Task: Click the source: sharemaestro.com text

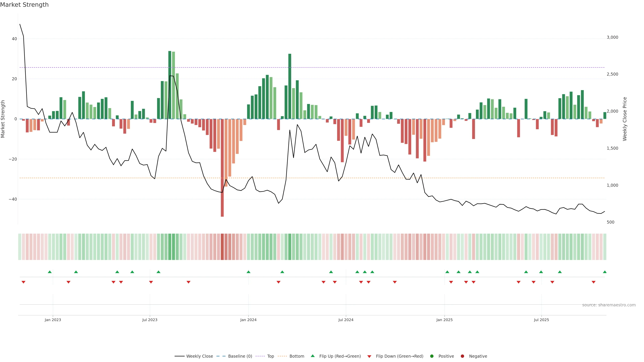Action: point(609,305)
